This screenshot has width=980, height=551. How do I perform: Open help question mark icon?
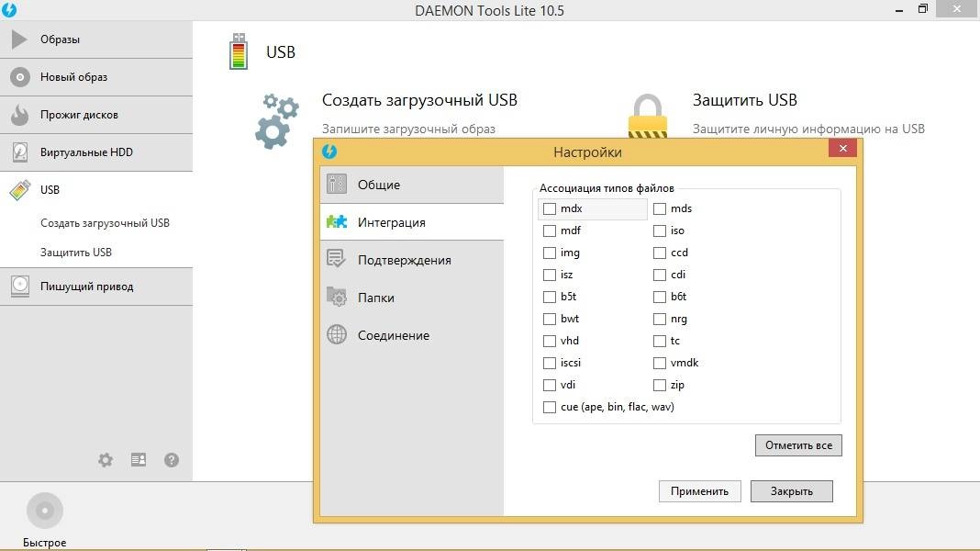pyautogui.click(x=172, y=460)
